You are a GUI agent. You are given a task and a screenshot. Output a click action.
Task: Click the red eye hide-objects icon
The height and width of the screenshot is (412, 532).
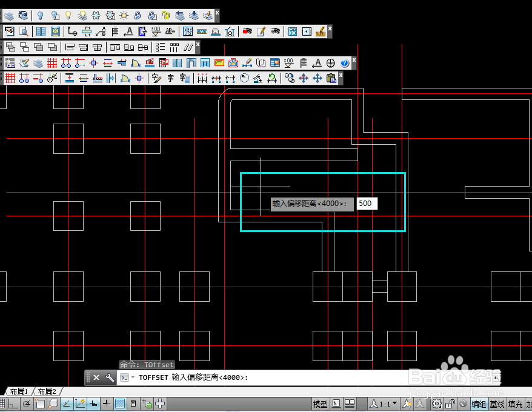[247, 32]
